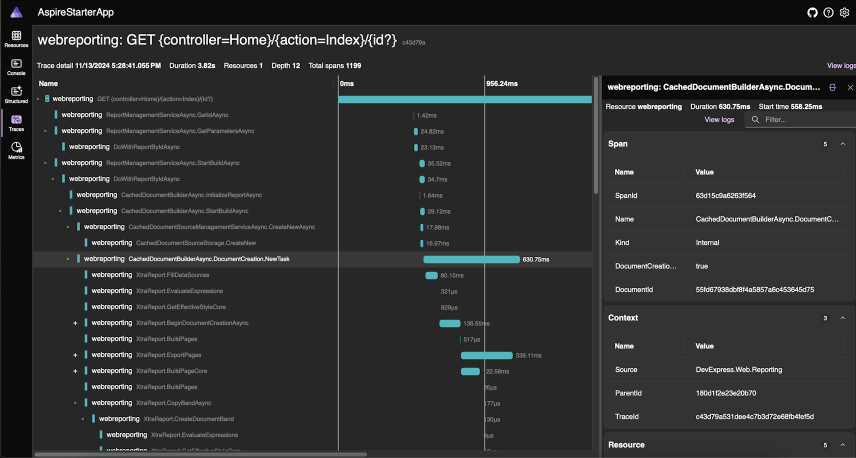This screenshot has width=856, height=458.
Task: Click View logs link in details panel
Action: 719,119
